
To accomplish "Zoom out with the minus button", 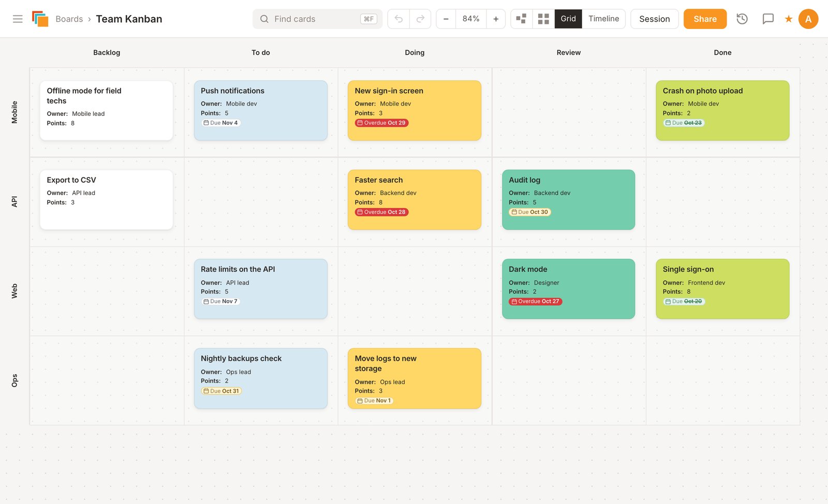I will tap(446, 19).
